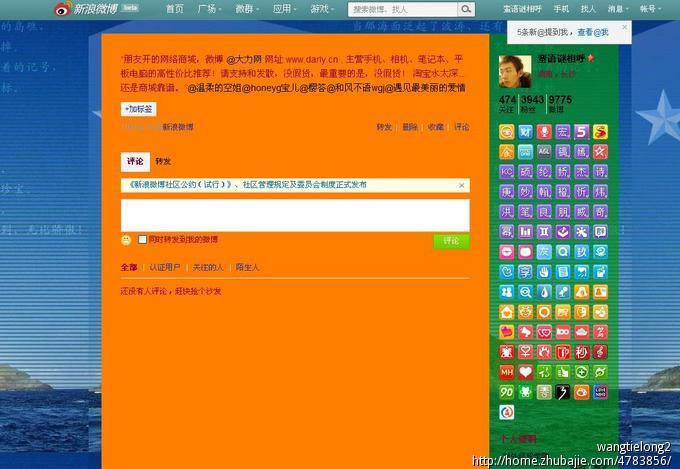Open the red 秒 badge

coord(582,352)
